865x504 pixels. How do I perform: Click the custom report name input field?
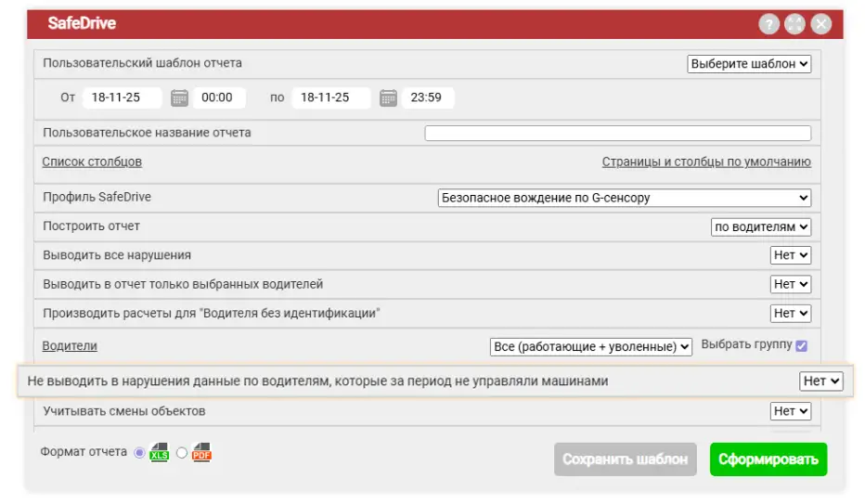point(617,133)
